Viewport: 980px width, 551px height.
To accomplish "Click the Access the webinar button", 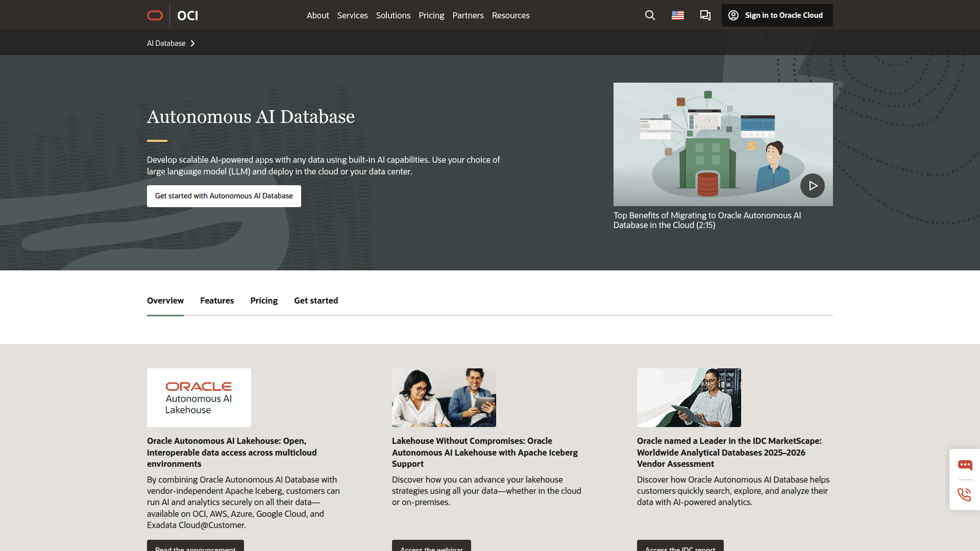I will pos(431,547).
